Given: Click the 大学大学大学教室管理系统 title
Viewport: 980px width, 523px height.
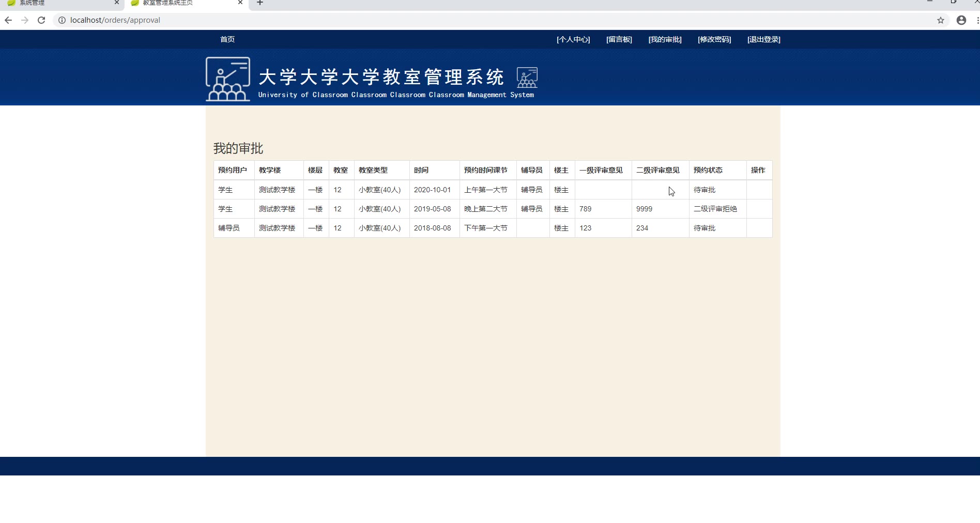Looking at the screenshot, I should (381, 77).
